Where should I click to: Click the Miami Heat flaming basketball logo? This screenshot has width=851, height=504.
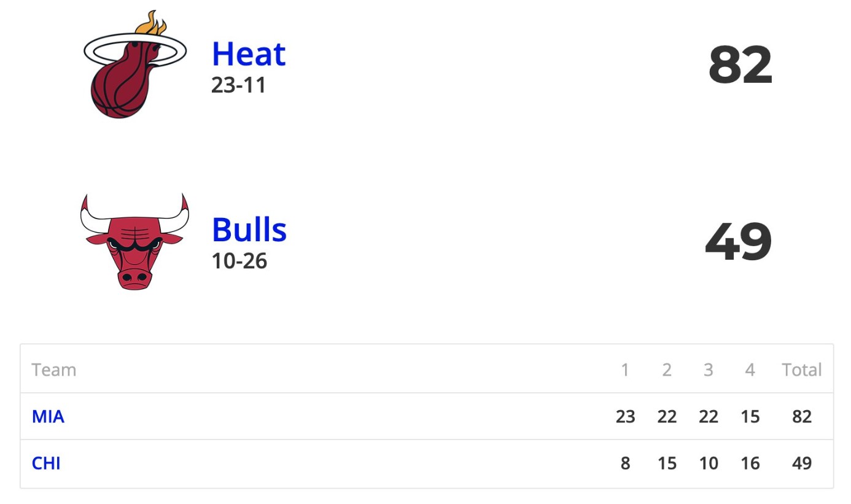(135, 64)
